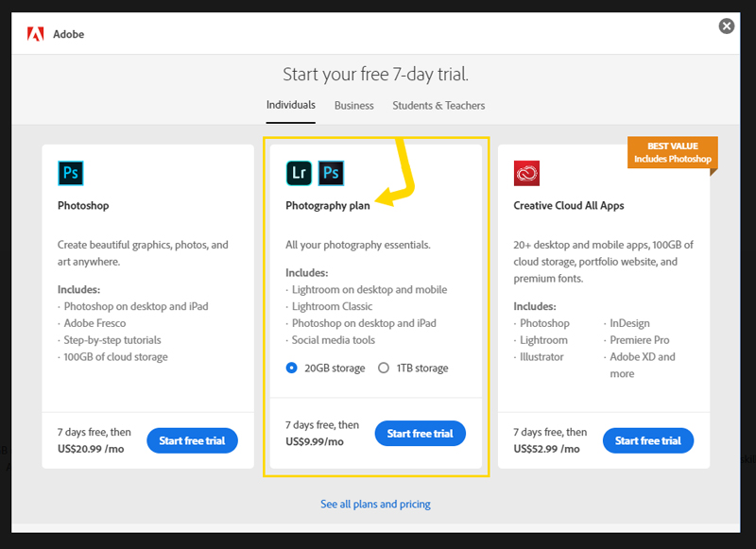Click the Creative Cloud icon
Viewport: 756px width, 549px height.
coord(526,173)
